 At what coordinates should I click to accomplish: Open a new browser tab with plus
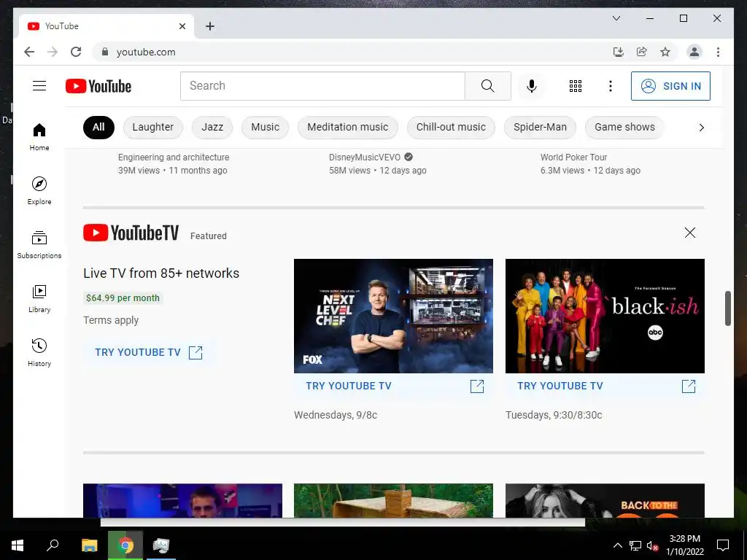(210, 26)
